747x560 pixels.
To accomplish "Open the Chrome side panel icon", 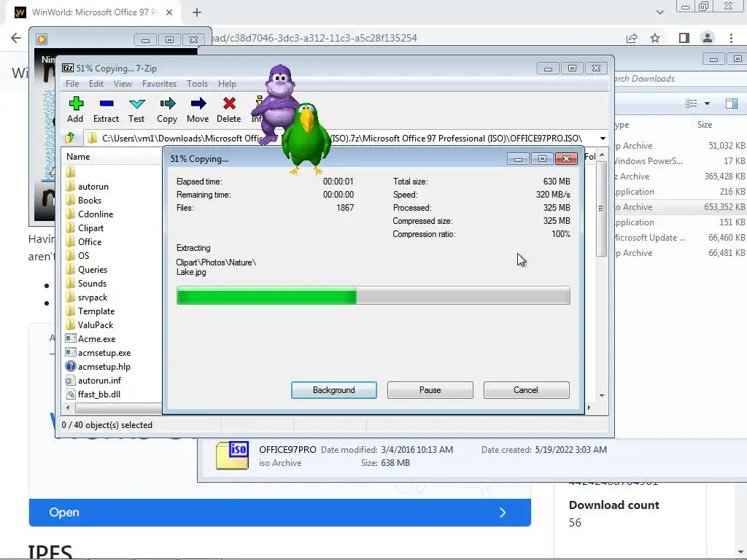I will 684,38.
